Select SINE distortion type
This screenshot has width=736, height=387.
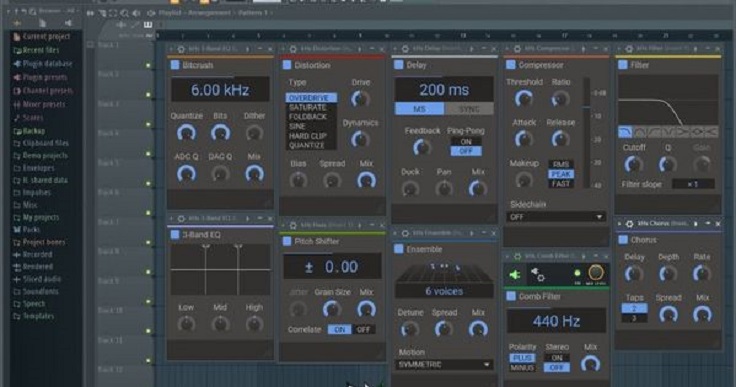pyautogui.click(x=311, y=126)
